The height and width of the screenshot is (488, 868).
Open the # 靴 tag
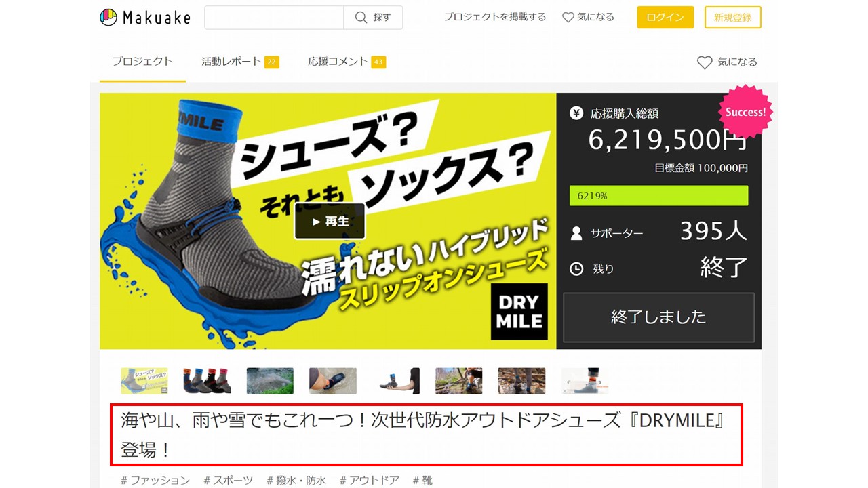click(x=422, y=481)
